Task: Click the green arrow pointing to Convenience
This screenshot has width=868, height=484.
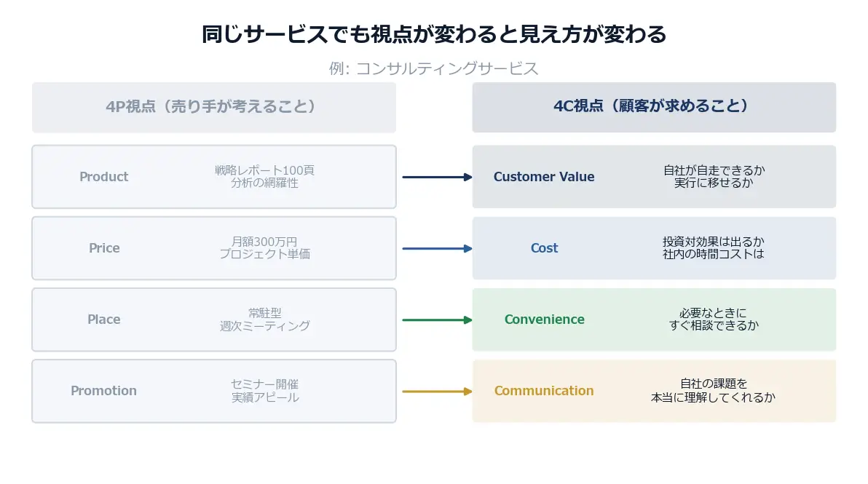Action: click(x=437, y=320)
